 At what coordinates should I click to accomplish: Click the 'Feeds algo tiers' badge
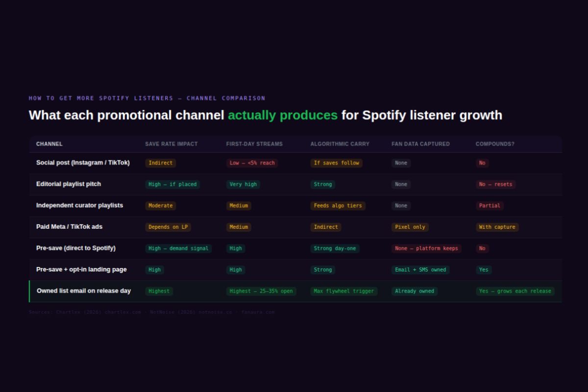coord(338,206)
